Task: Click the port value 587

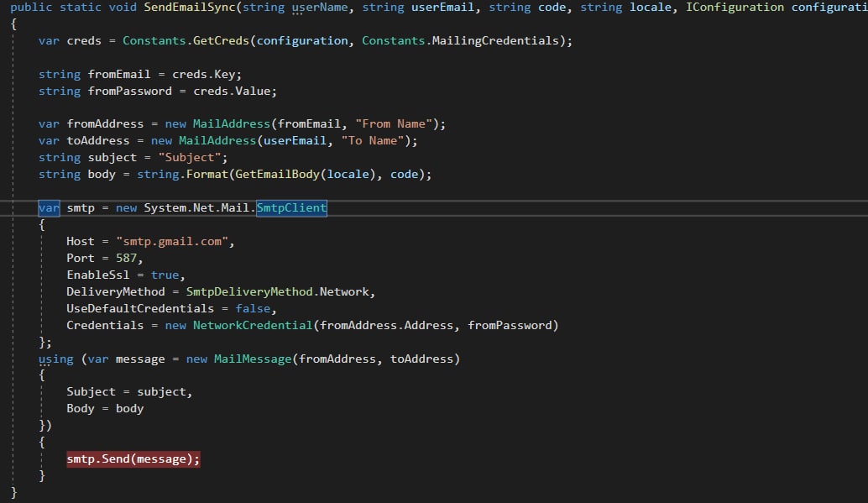Action: tap(126, 258)
